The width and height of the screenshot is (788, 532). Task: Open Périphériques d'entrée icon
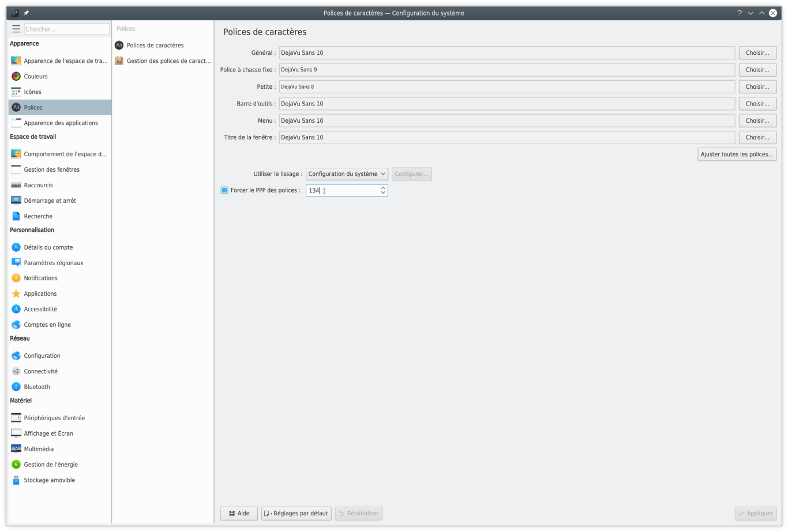[16, 418]
